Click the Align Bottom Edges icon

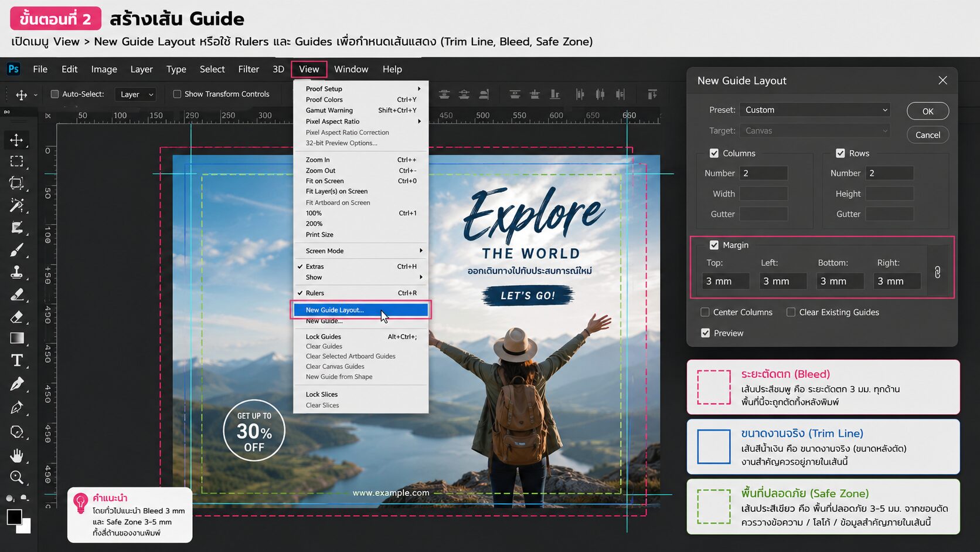pyautogui.click(x=554, y=94)
